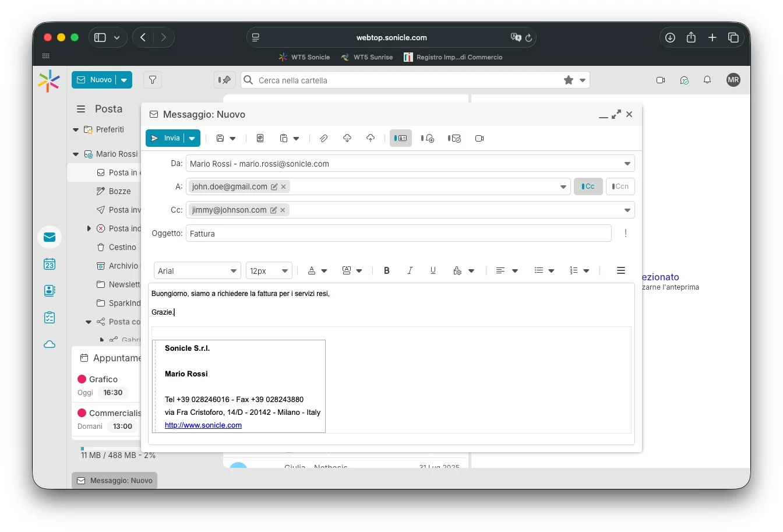
Task: Open the www.sonicle.com signature link
Action: pyautogui.click(x=203, y=425)
